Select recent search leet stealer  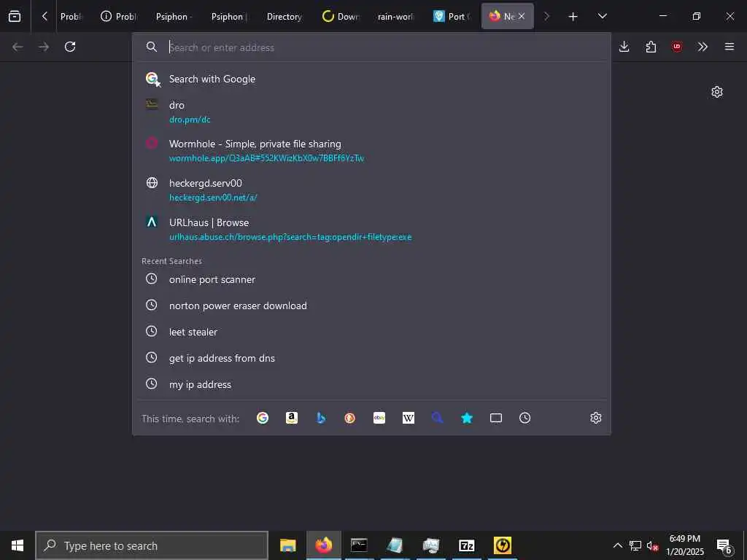coord(371,332)
